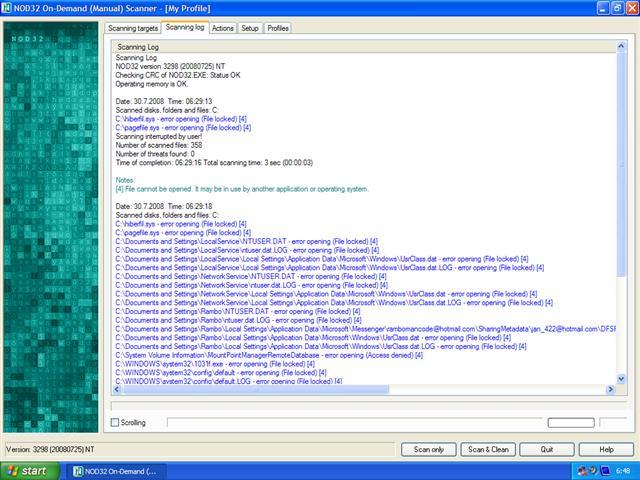Viewport: 640px width, 480px height.
Task: Select the system32\1031f.exe error line
Action: 215,364
